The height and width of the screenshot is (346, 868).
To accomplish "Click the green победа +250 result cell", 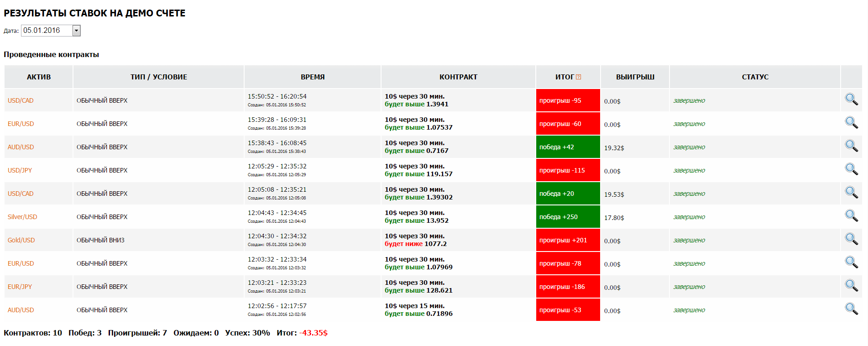I will [x=568, y=217].
